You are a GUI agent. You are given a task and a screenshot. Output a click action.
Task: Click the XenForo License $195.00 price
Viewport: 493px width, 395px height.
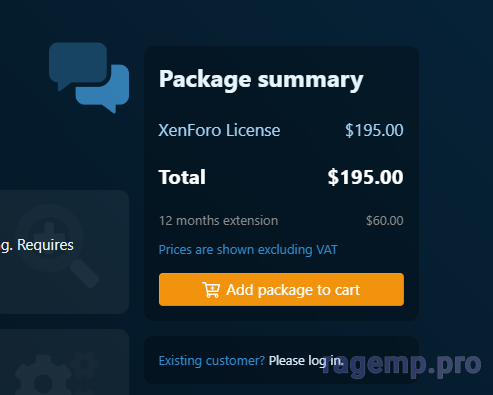pyautogui.click(x=374, y=130)
